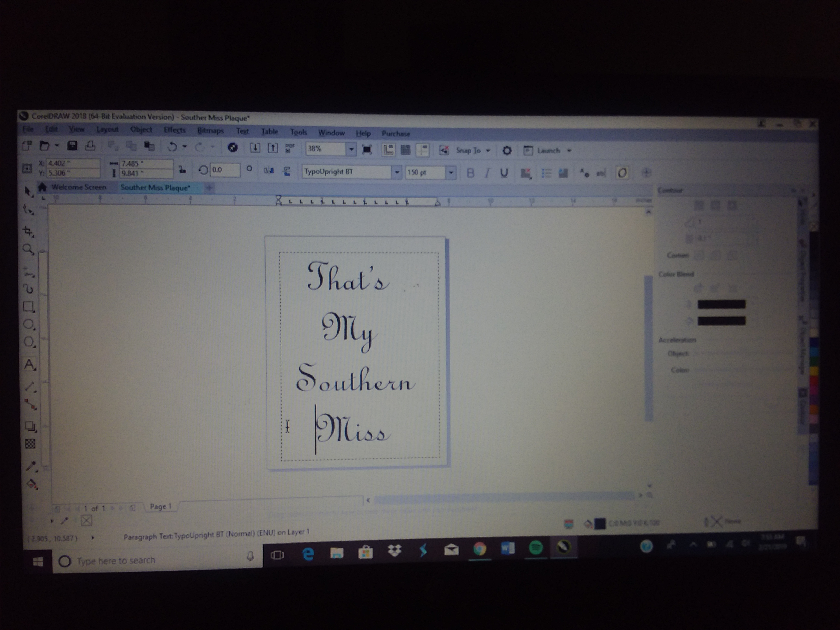The width and height of the screenshot is (840, 630).
Task: Open the Text menu
Action: click(x=242, y=132)
